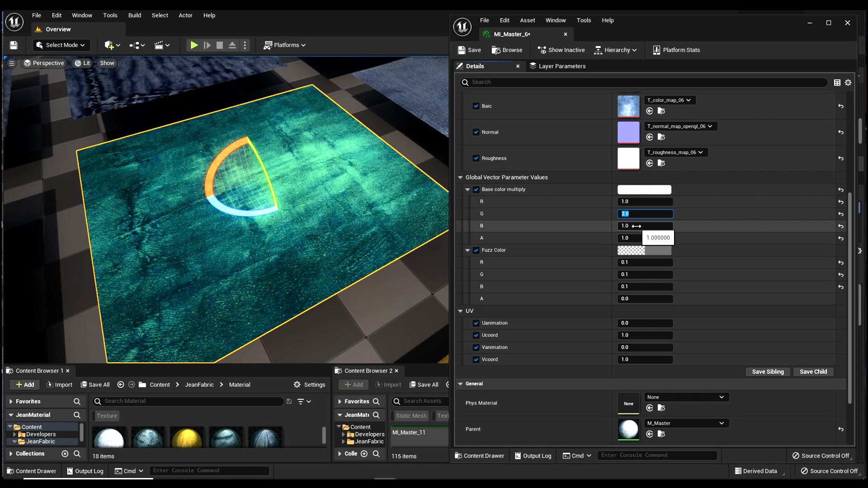Click the Play in editor button
The image size is (868, 488).
coord(194,45)
